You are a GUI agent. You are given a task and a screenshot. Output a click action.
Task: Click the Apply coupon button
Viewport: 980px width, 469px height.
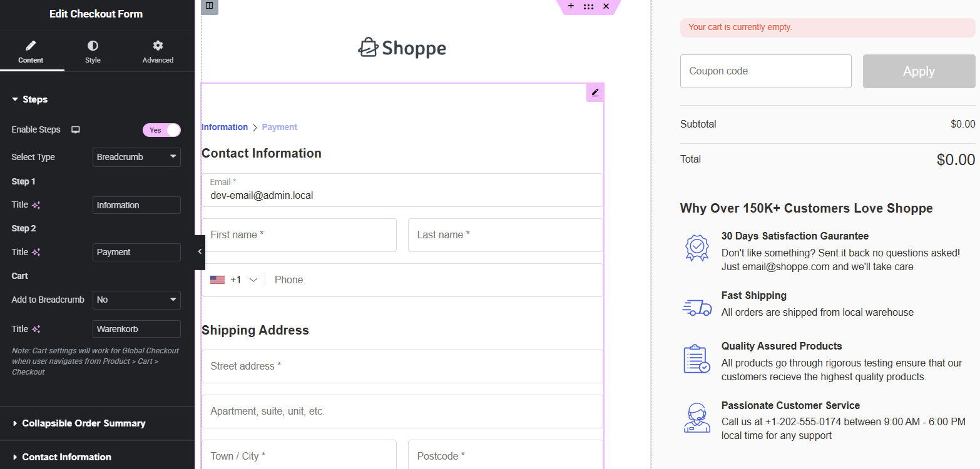tap(919, 71)
